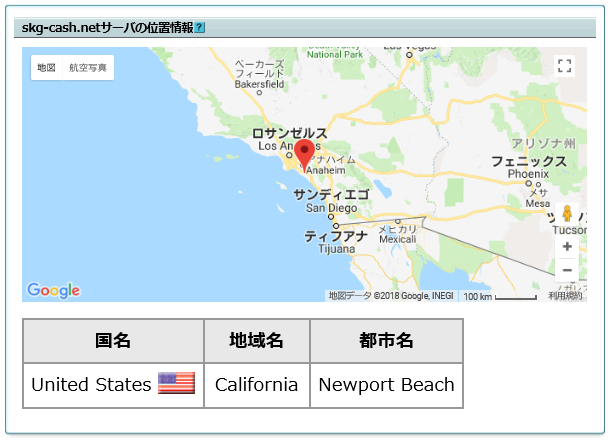Select the United States table cell
This screenshot has height=441, width=611.
pos(113,385)
